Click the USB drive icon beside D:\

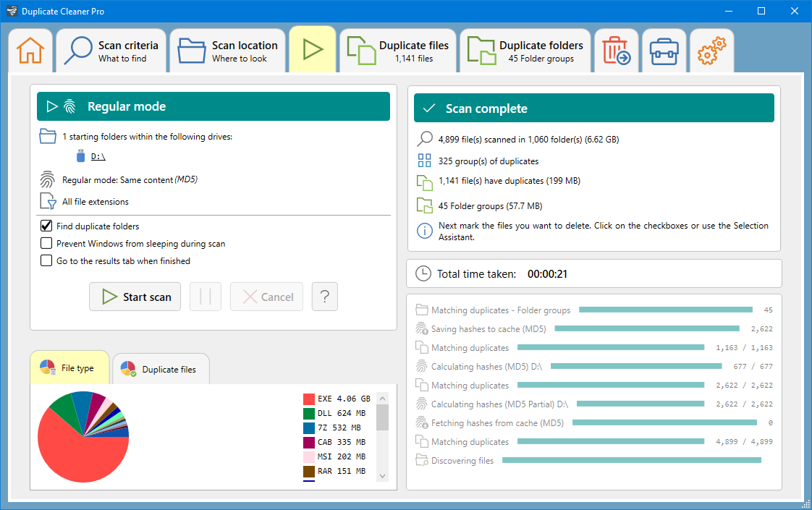coord(80,156)
